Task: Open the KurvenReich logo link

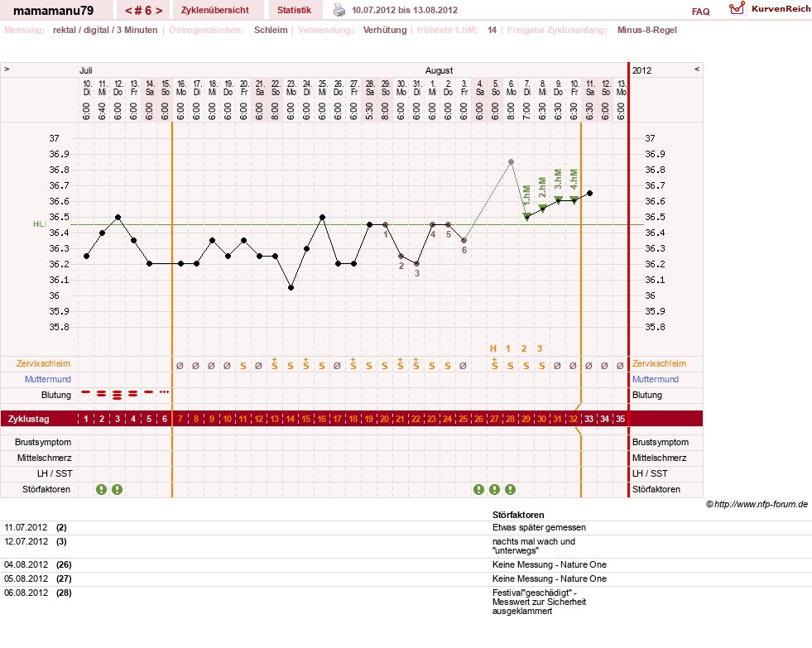Action: pyautogui.click(x=770, y=9)
